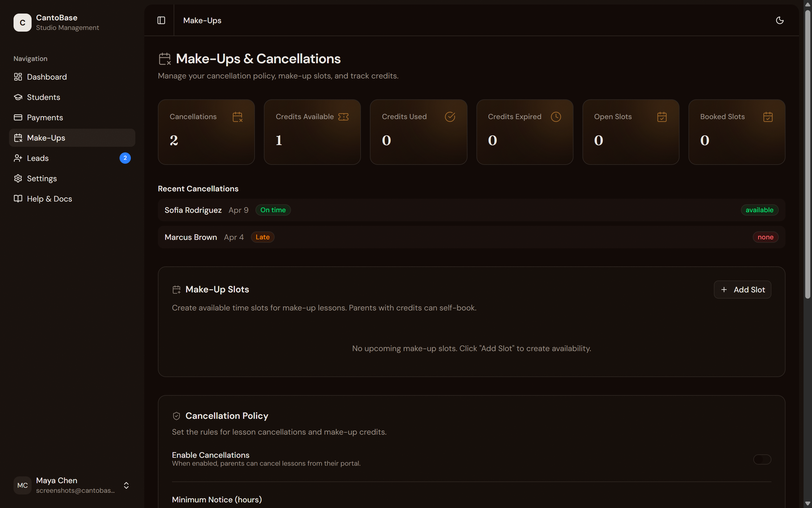Open Payments in the sidebar
812x508 pixels.
tap(72, 117)
